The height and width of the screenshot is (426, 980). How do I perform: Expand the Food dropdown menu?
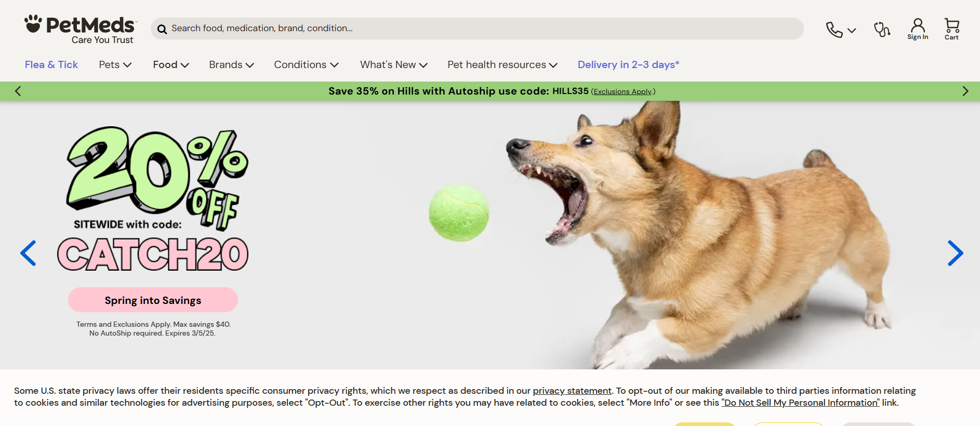pyautogui.click(x=171, y=65)
